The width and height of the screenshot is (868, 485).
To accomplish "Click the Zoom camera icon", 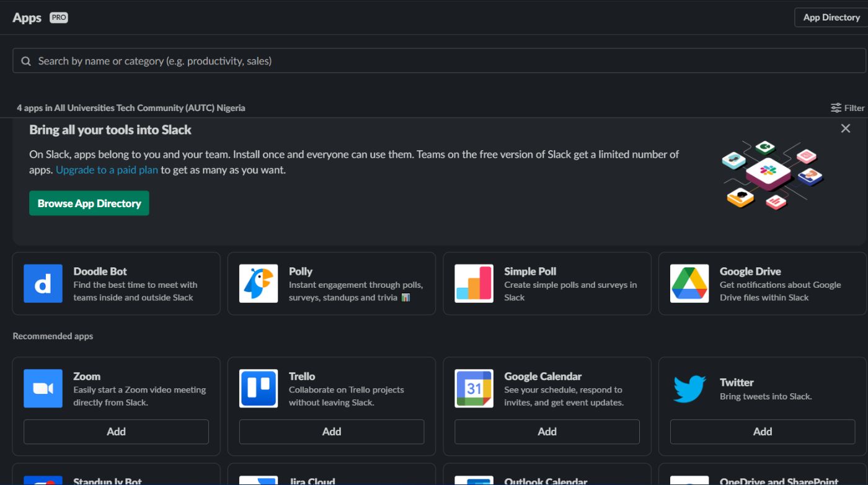I will pyautogui.click(x=43, y=388).
